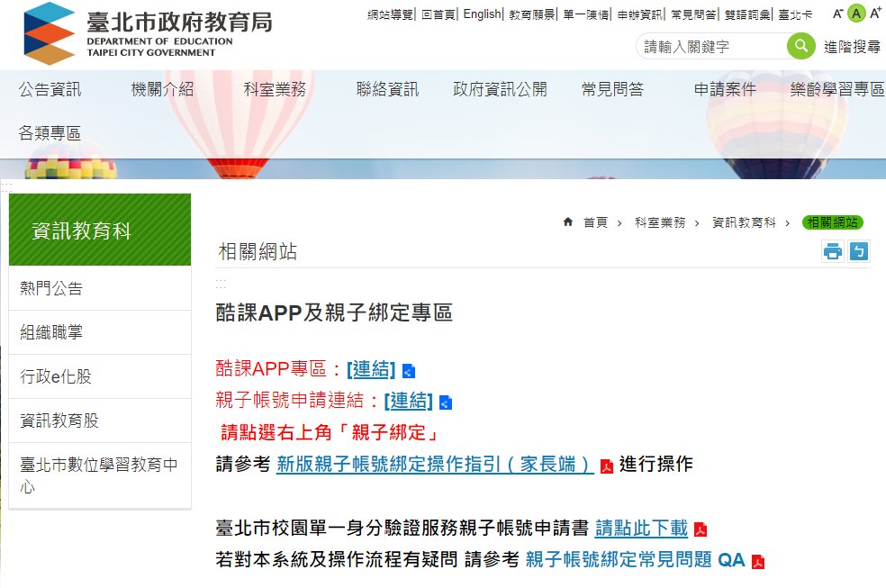Screen dimensions: 886x588
Task: Open the 公告資訊 menu
Action: pos(50,89)
